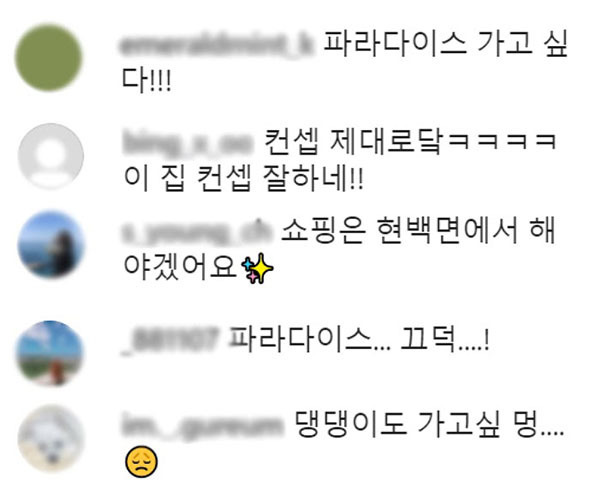Image resolution: width=600 pixels, height=498 pixels.
Task: View the landscape sky profile picture
Action: tap(49, 353)
